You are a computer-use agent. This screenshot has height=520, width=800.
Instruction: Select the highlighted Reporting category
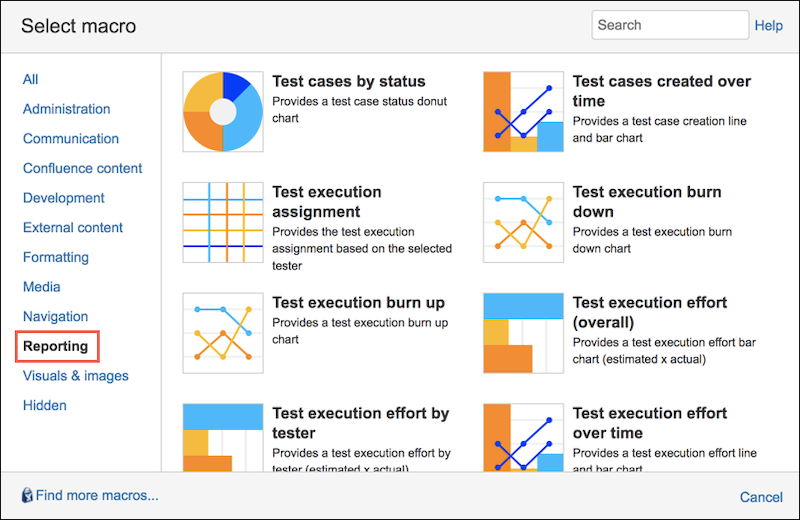56,347
